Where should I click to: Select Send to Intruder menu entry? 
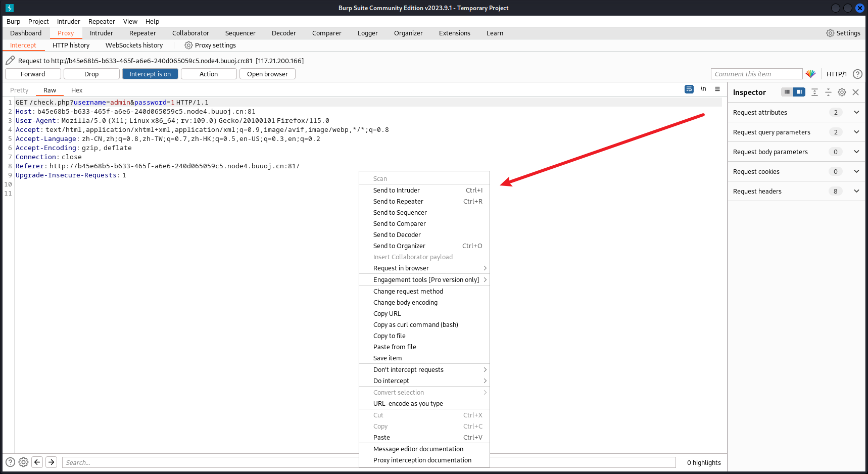pyautogui.click(x=424, y=190)
